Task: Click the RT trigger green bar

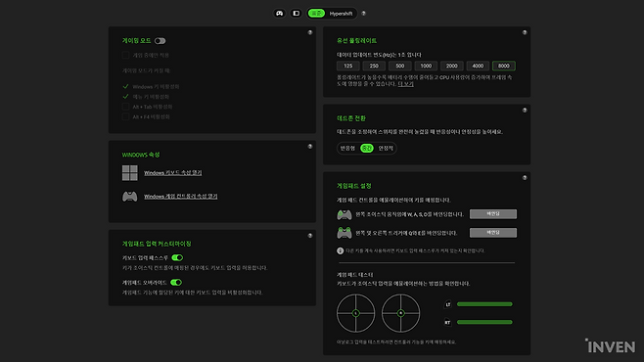Action: click(x=484, y=322)
